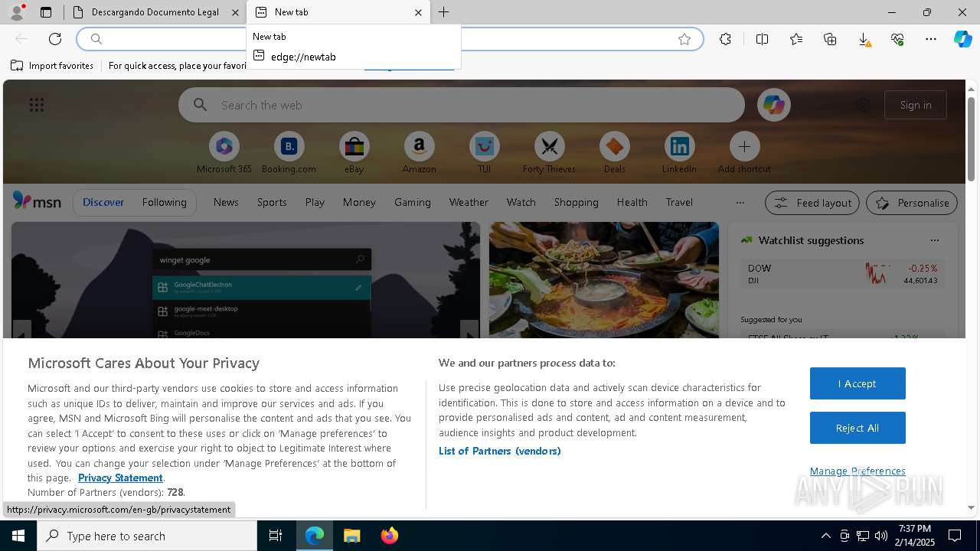
Task: Open the Play section
Action: point(315,202)
